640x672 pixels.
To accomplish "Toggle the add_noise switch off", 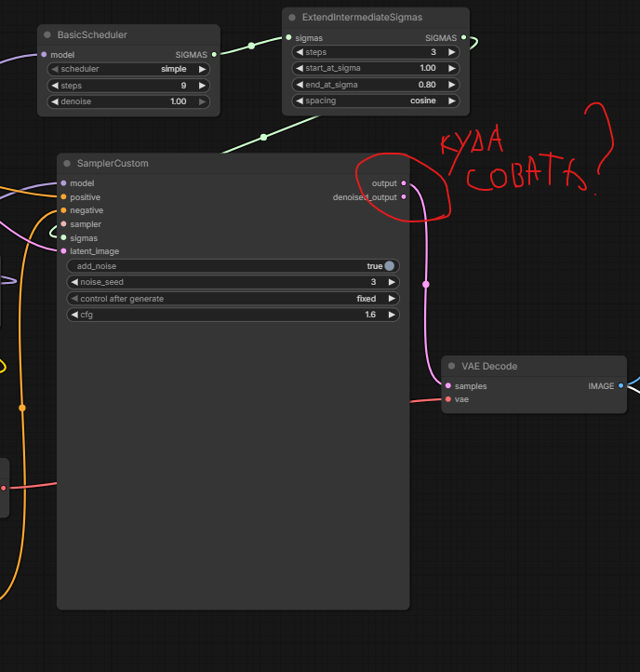I will click(x=390, y=265).
